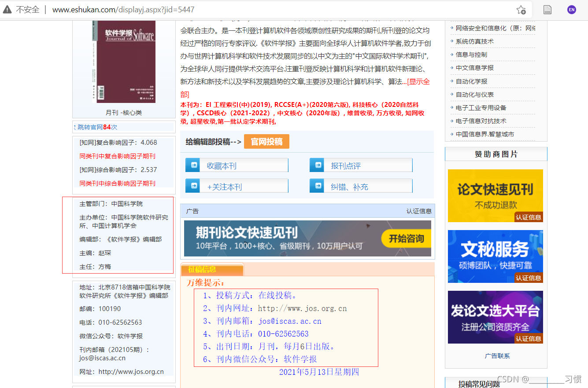Open 同类刊中综合影响因子期刊 link

coord(117,183)
